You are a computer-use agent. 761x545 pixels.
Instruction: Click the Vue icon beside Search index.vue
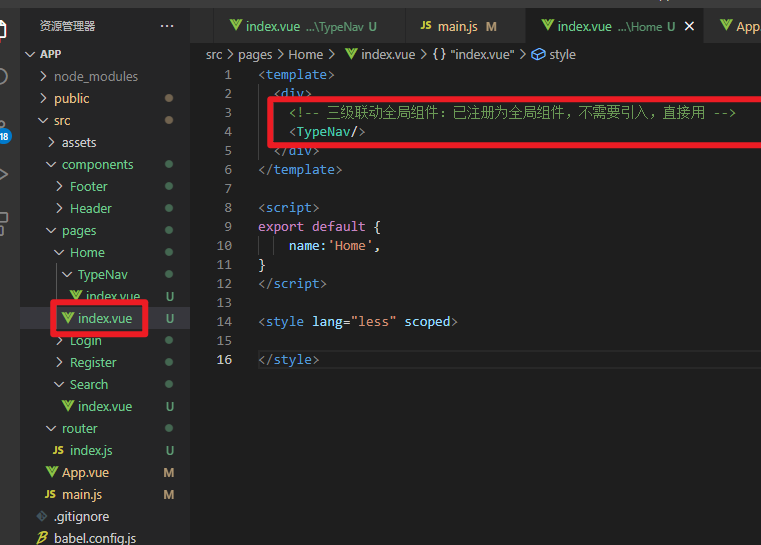[x=68, y=406]
